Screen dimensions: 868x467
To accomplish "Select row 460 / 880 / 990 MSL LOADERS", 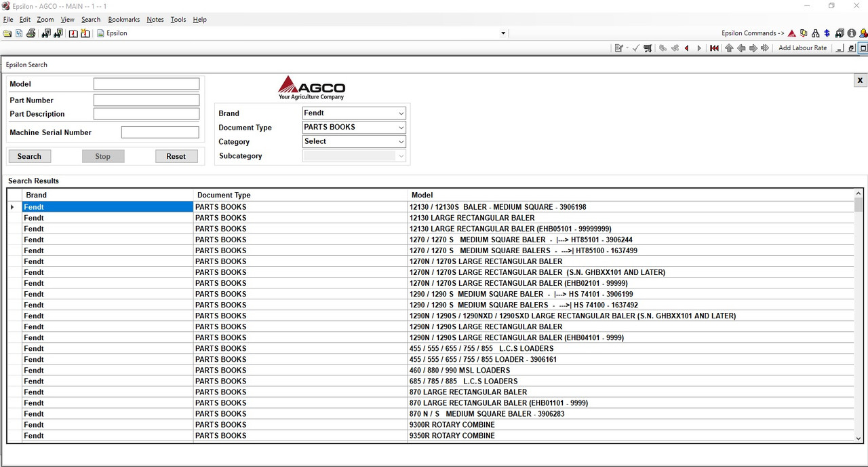I will tap(431, 371).
